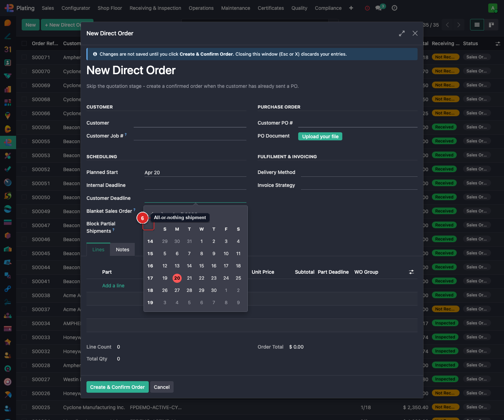Check the box beside order S00025
Image resolution: width=504 pixels, height=420 pixels.
24,407
